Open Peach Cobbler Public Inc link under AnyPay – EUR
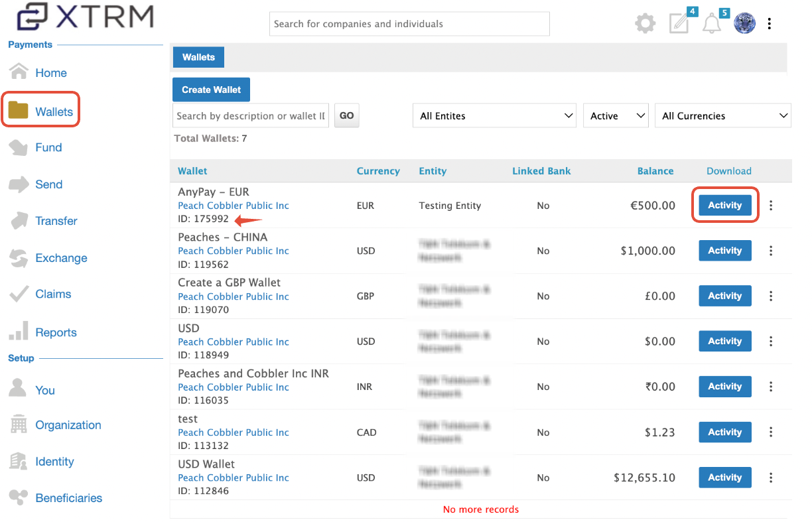 click(x=234, y=206)
